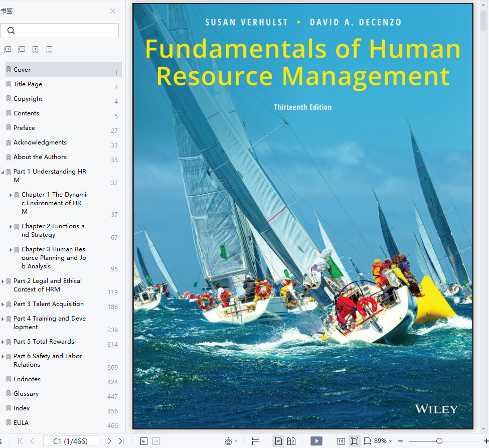Click the document vertical scrollbar thumb

click(483, 21)
